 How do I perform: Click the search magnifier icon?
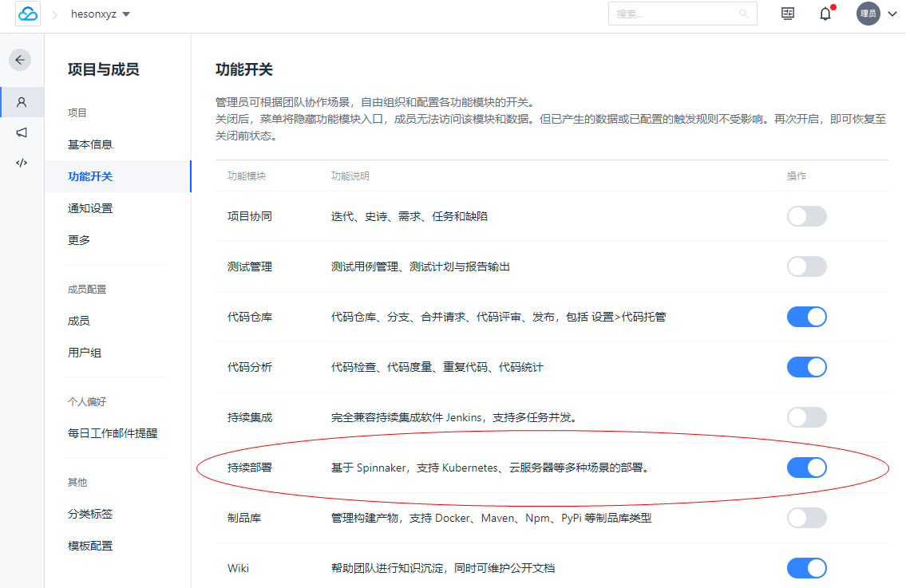point(744,14)
